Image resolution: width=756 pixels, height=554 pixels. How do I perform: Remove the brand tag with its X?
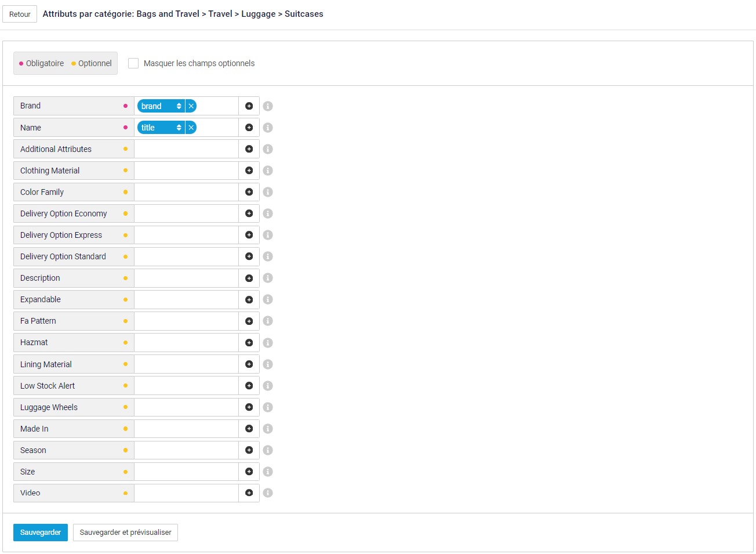[191, 106]
